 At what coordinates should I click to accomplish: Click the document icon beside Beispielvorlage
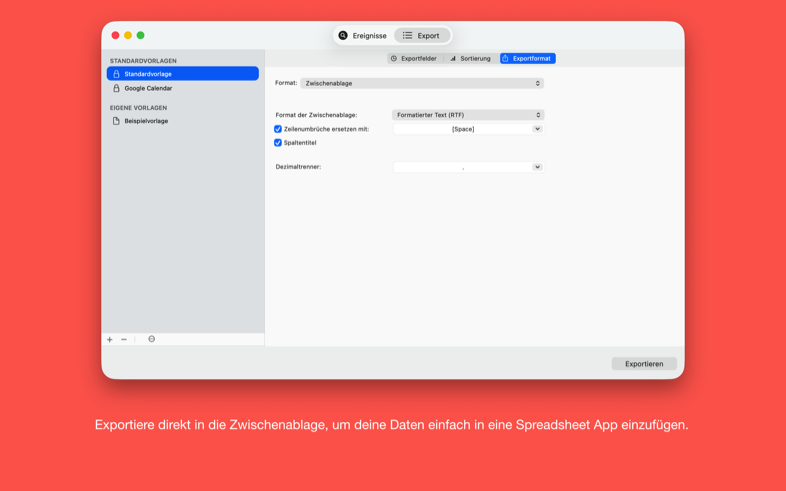click(116, 121)
